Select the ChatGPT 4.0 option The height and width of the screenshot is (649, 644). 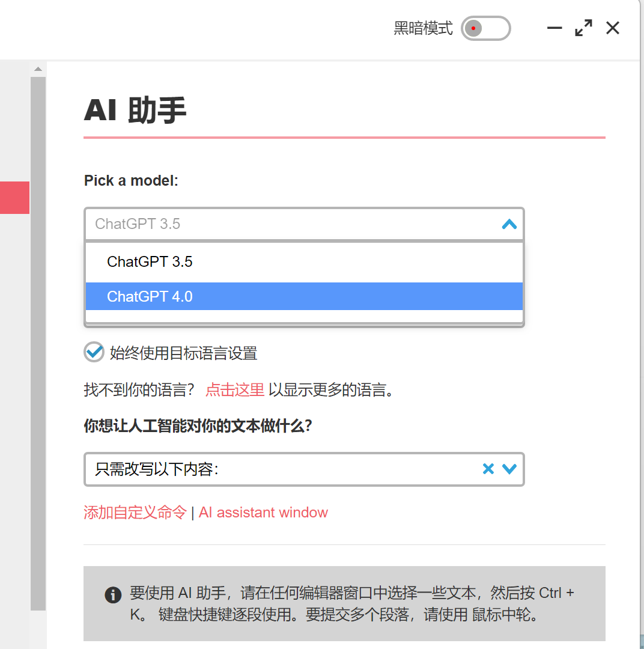point(150,296)
